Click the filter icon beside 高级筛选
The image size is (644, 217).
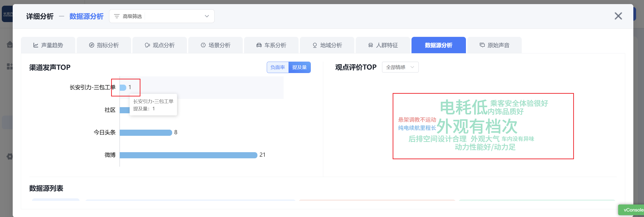point(117,16)
